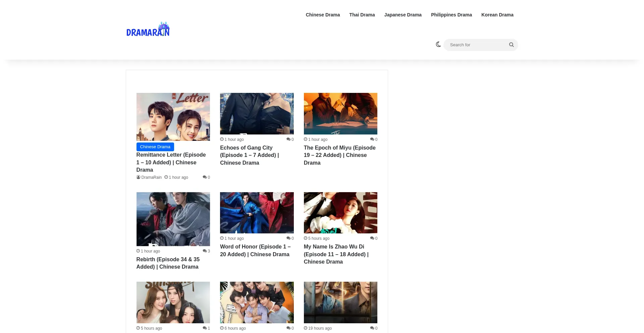Open the Rebirth Episode 34 & 35 title

tap(168, 263)
